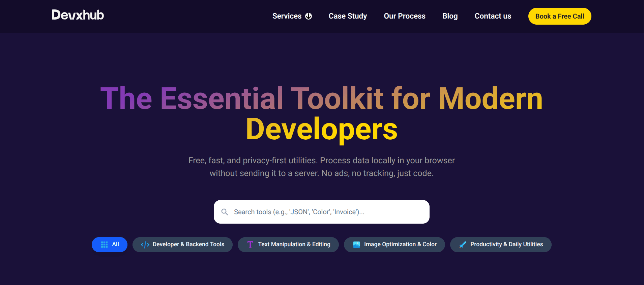Filter by Developer & Backend Tools
This screenshot has height=285, width=644.
click(182, 245)
